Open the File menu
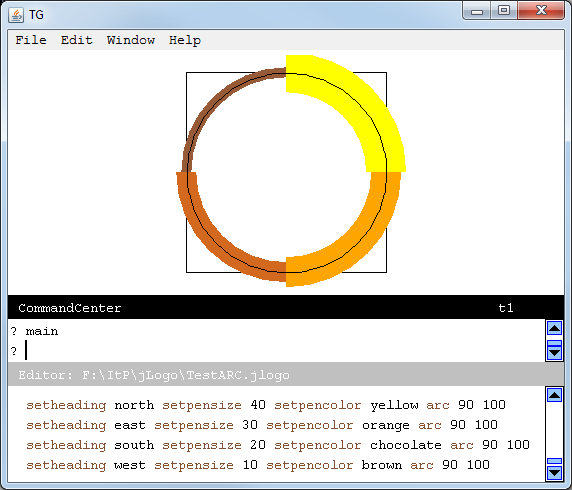This screenshot has width=572, height=490. point(31,40)
